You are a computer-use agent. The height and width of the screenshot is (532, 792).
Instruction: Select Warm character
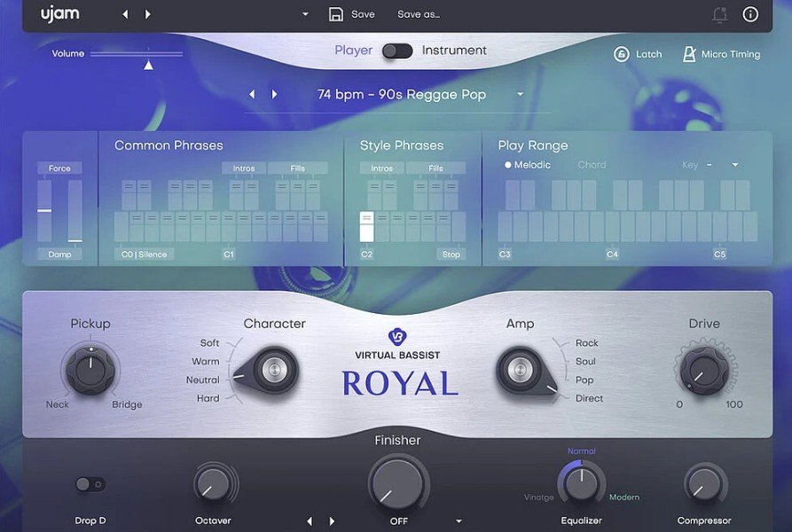206,362
